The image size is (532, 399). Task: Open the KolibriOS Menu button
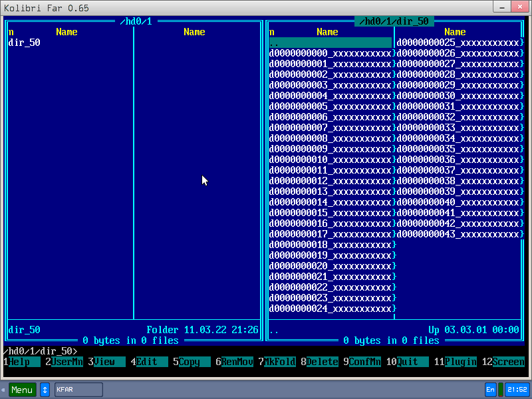tap(22, 389)
